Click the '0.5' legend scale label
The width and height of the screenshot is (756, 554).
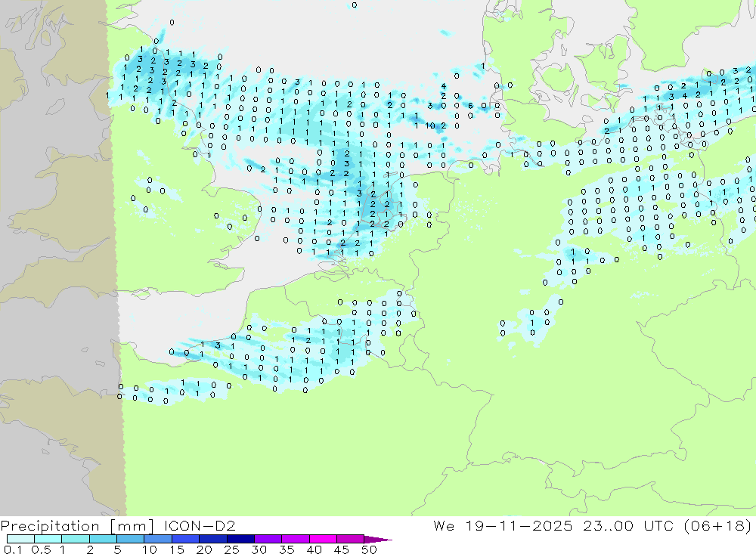click(x=41, y=549)
